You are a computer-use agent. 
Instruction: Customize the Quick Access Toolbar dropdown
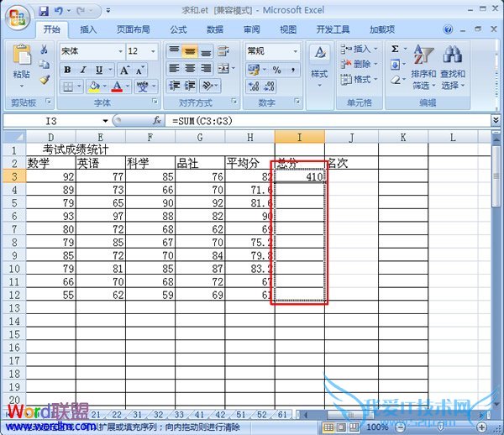108,11
